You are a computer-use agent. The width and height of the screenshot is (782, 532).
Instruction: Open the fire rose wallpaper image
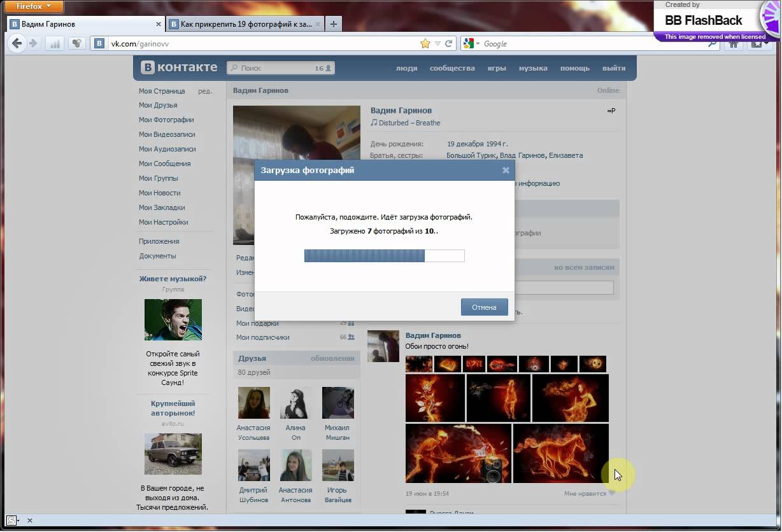tap(435, 398)
